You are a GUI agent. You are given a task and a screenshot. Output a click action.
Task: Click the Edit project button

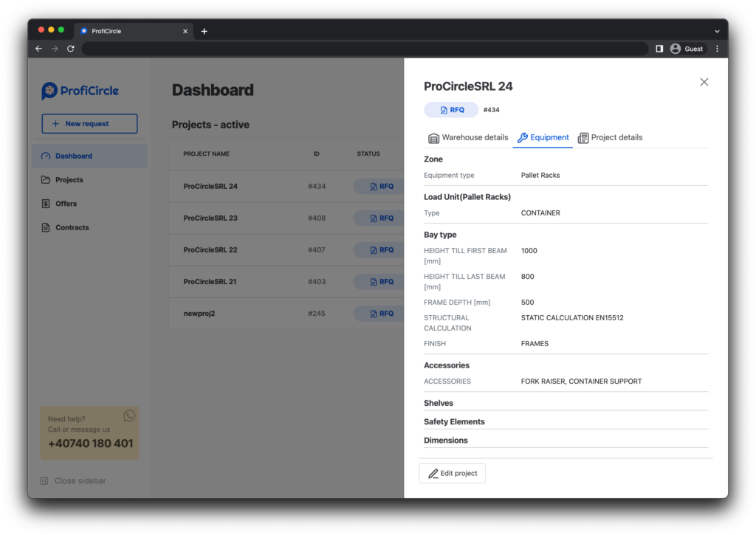coord(453,474)
